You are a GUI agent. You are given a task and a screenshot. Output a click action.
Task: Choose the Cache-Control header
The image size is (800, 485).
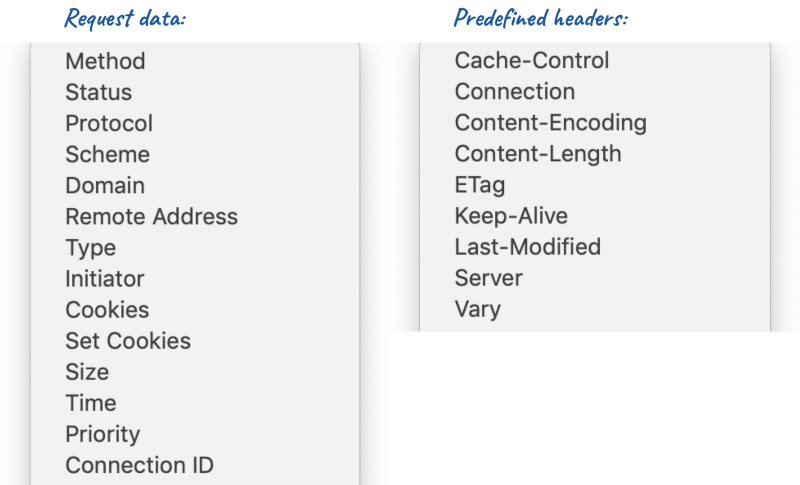point(595,61)
